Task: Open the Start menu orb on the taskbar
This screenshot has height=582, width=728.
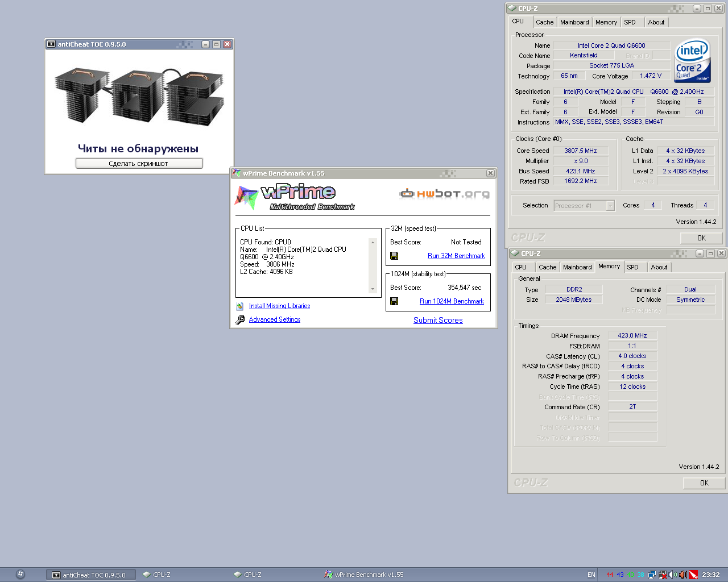Action: click(x=20, y=574)
